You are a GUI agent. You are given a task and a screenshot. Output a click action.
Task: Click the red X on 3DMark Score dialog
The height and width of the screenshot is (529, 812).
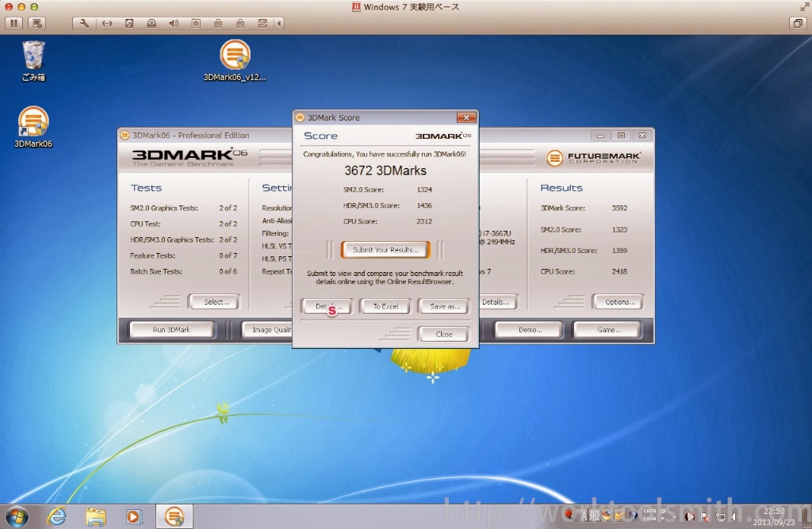coord(466,117)
